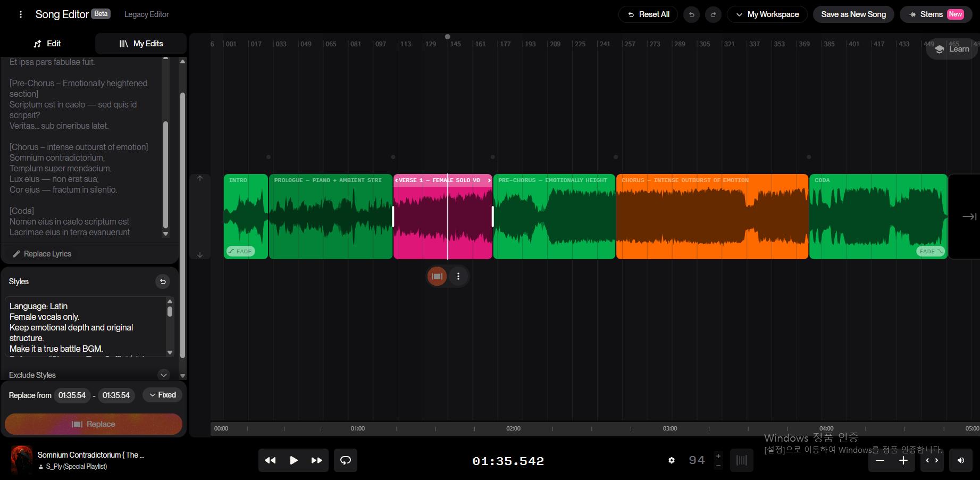The width and height of the screenshot is (980, 480).
Task: Toggle the Intro fade-in
Action: (240, 251)
